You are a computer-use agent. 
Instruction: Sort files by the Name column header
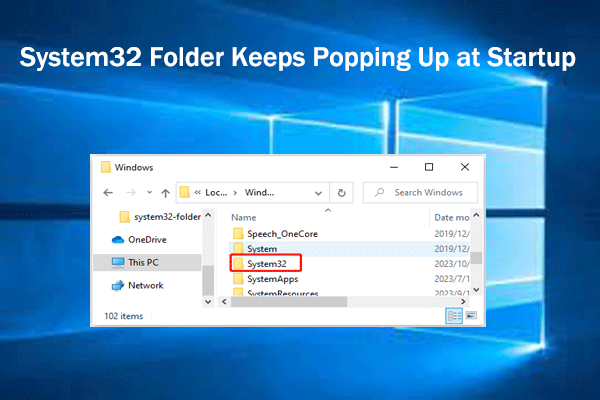coord(244,216)
